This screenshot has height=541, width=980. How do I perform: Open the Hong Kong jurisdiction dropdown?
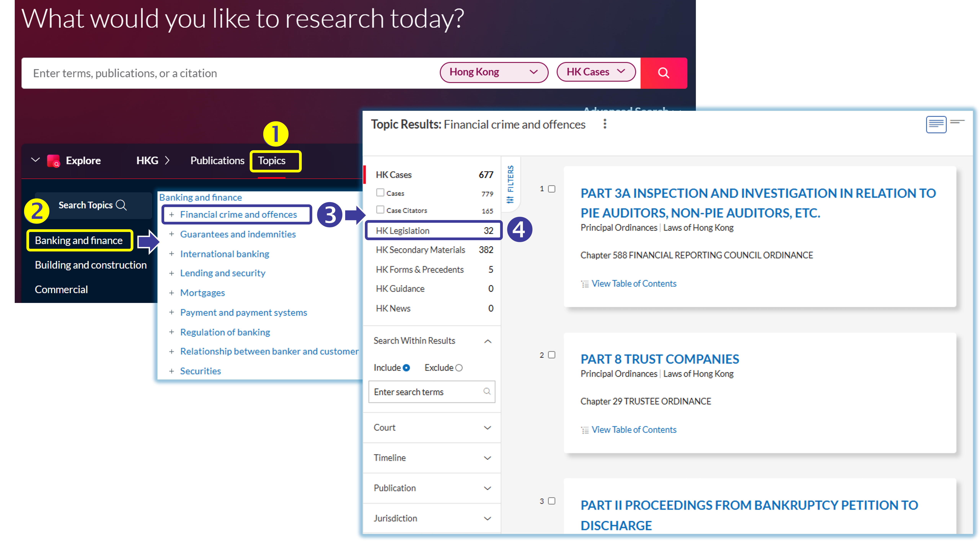click(493, 72)
